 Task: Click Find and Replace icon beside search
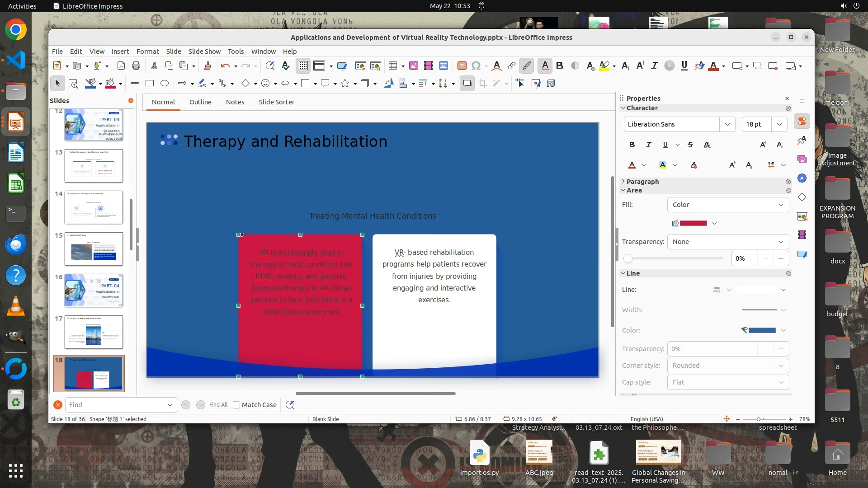[x=290, y=405]
